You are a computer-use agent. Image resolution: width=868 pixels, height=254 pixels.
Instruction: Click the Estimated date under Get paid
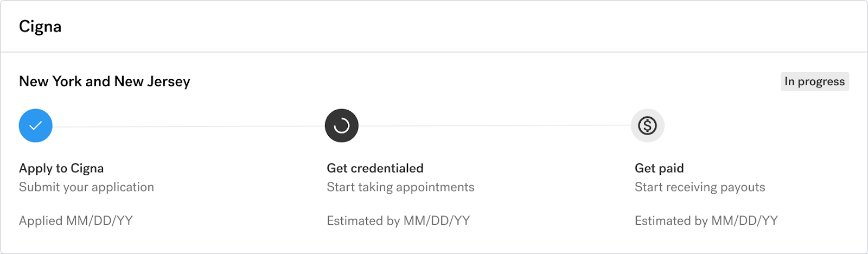(706, 221)
